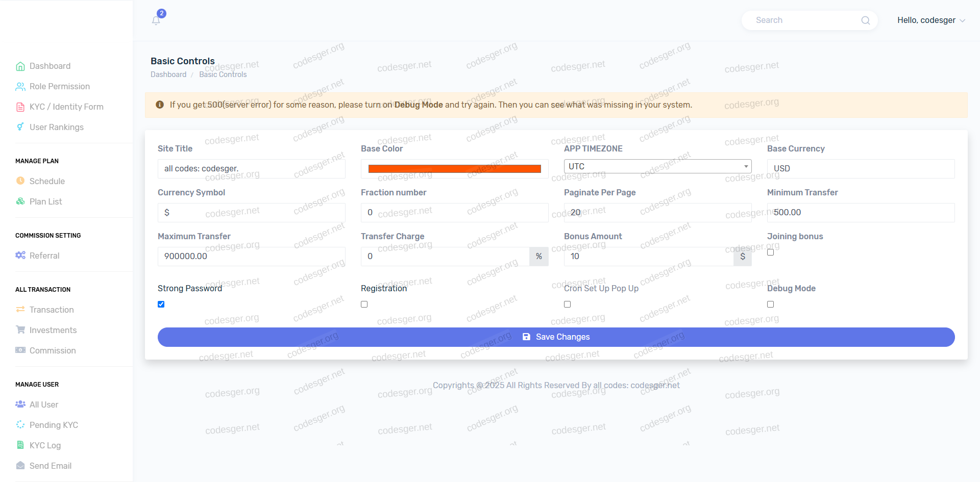Click the Dashboard home icon in sidebar
Image resolution: width=980 pixels, height=482 pixels.
(x=20, y=66)
